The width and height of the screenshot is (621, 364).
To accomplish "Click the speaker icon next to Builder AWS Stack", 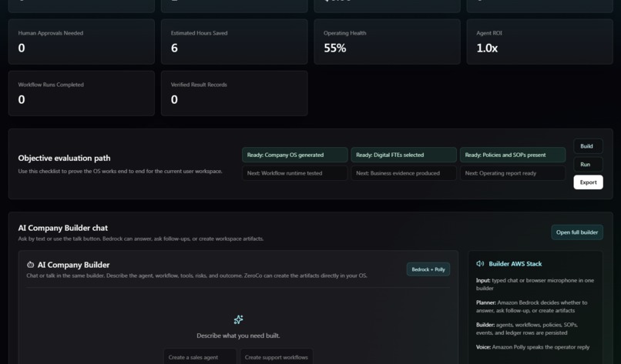I will point(480,263).
